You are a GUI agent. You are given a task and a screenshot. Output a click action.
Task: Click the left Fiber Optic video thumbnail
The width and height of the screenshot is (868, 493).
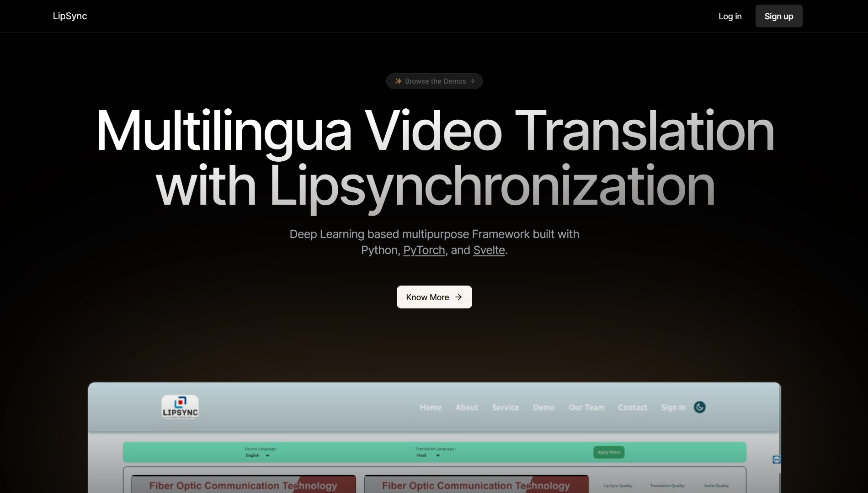(x=243, y=484)
